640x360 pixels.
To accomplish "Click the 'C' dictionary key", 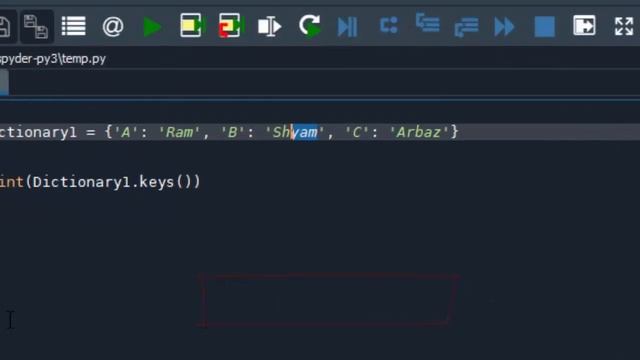I will tap(356, 132).
